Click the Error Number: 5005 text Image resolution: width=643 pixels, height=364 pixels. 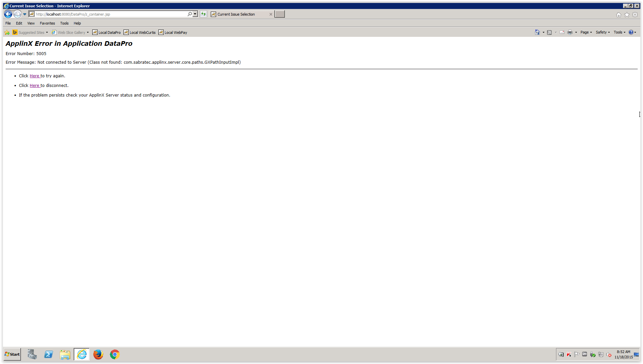tap(26, 54)
